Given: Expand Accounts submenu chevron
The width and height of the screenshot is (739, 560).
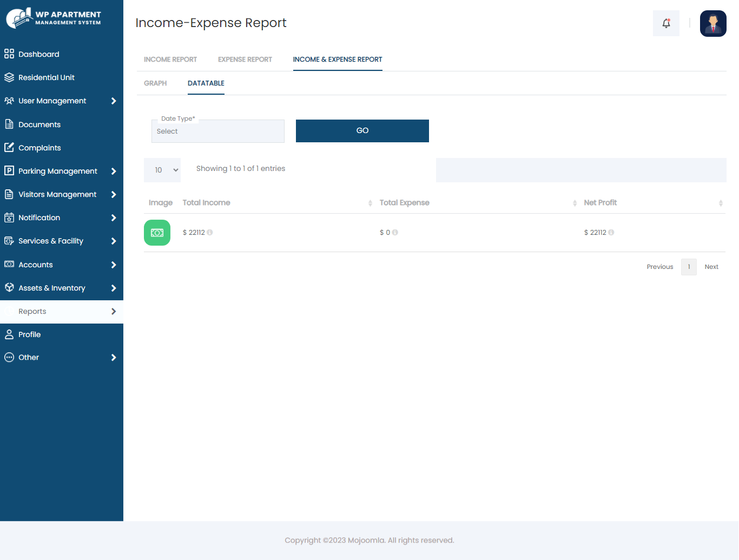Looking at the screenshot, I should pyautogui.click(x=114, y=265).
